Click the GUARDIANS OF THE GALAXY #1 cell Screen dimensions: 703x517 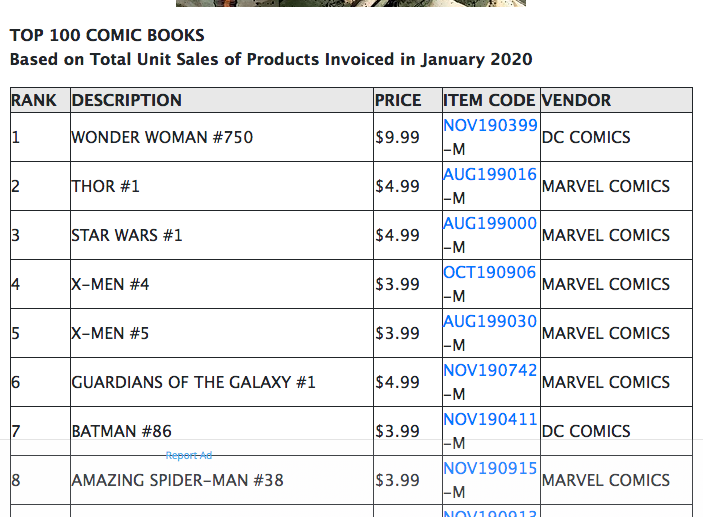[193, 382]
